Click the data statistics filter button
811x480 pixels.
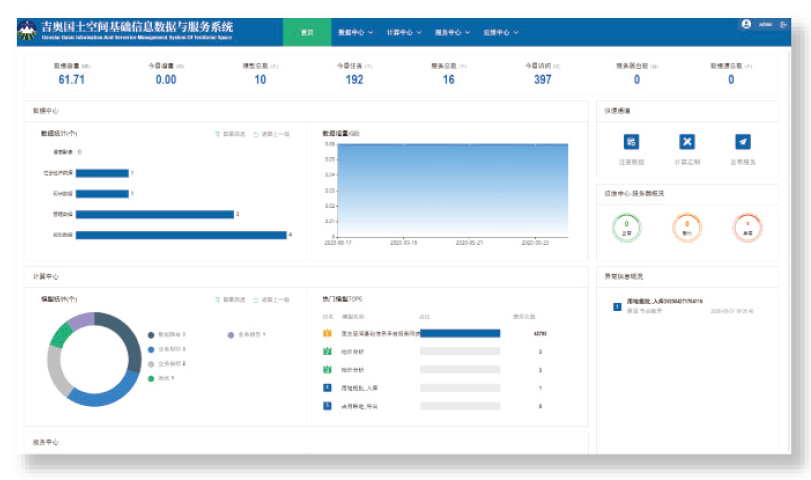(x=229, y=134)
